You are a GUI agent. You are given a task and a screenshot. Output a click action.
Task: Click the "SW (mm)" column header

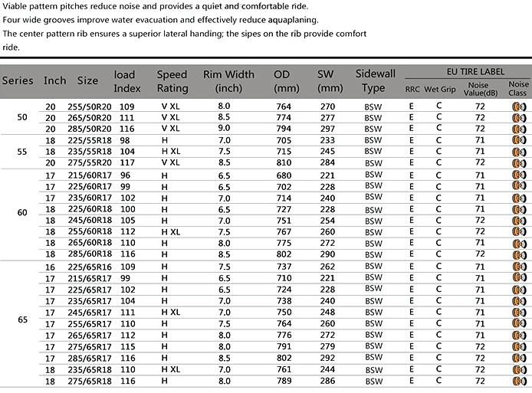tap(330, 81)
